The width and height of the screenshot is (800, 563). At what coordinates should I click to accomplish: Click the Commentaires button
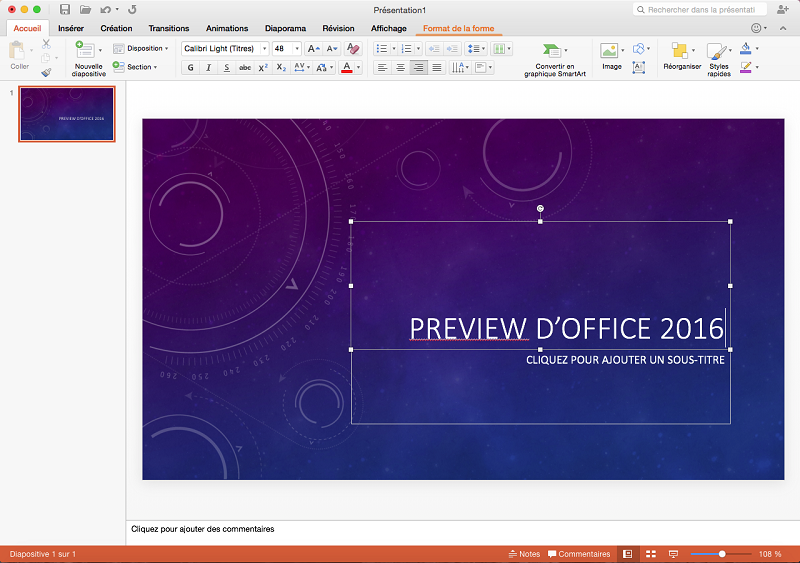(579, 554)
